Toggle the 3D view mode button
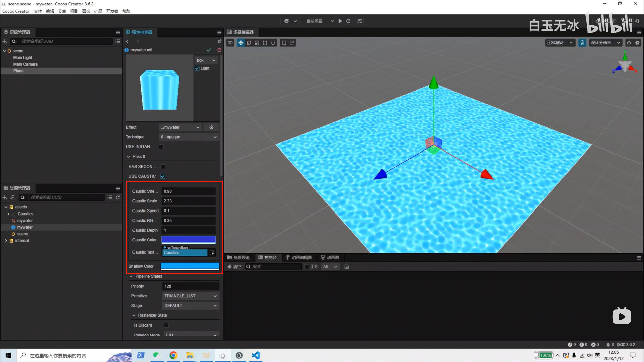Viewport: 644px width, 362px height. point(230,43)
